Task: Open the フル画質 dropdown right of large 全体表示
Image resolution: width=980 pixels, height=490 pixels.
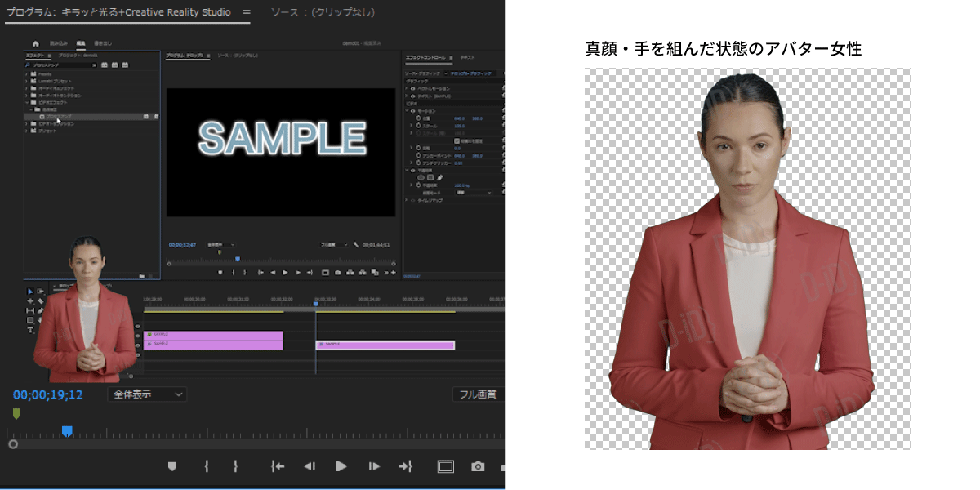Action: point(478,394)
